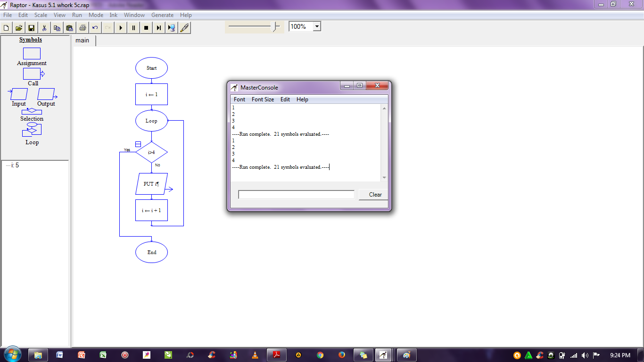644x362 pixels.
Task: Select the Call symbol
Action: 33,74
